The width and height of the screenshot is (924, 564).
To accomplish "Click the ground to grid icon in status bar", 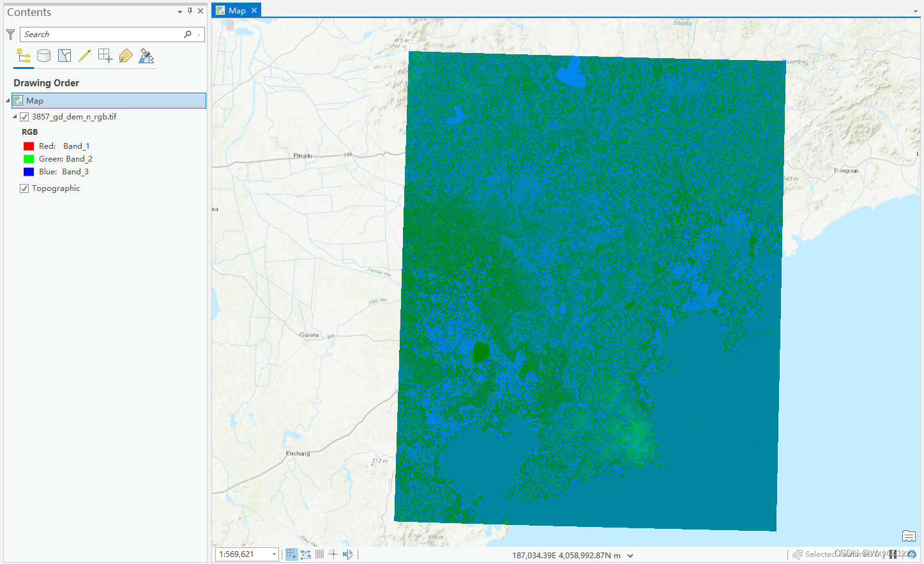I will (x=347, y=554).
